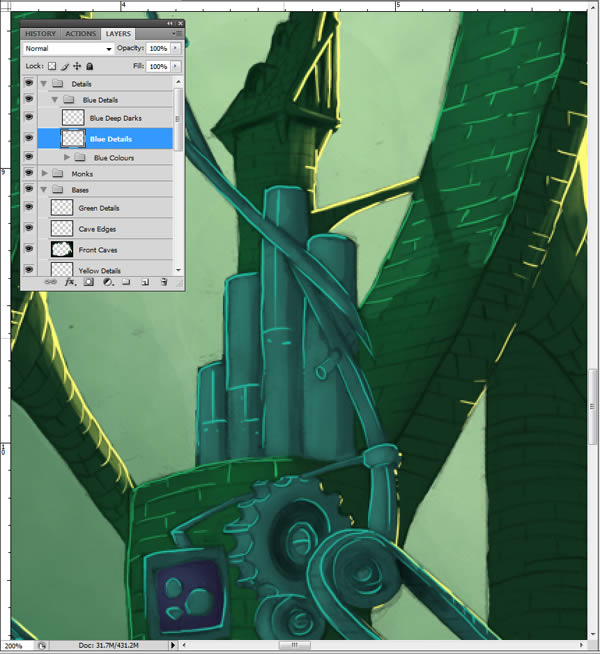Image resolution: width=600 pixels, height=654 pixels.
Task: Click the Blue Colours group folder icon
Action: pyautogui.click(x=80, y=158)
